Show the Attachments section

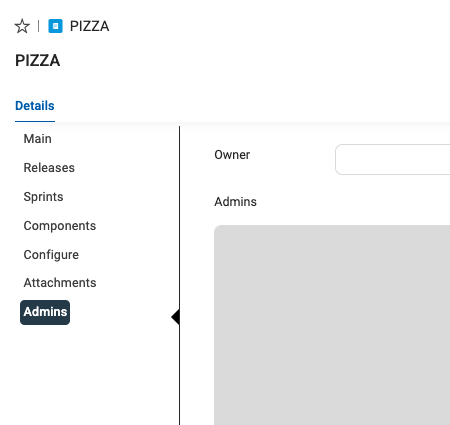pyautogui.click(x=60, y=283)
